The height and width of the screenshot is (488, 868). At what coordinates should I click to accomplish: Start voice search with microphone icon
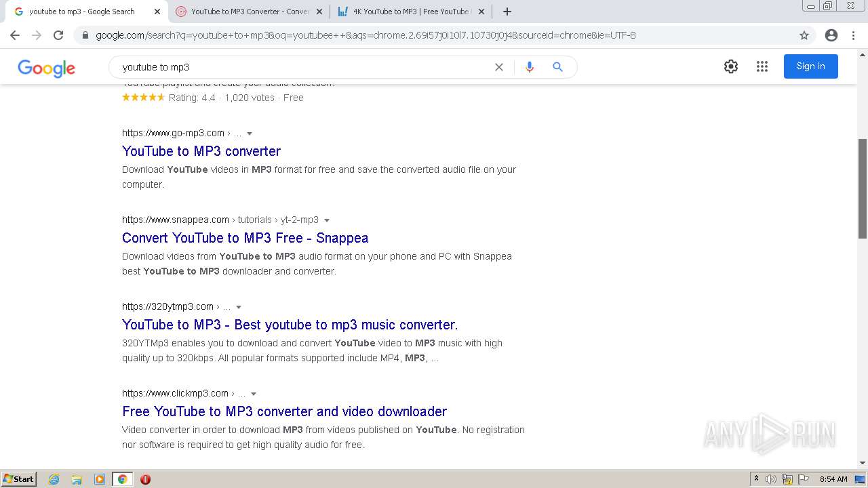(x=530, y=67)
